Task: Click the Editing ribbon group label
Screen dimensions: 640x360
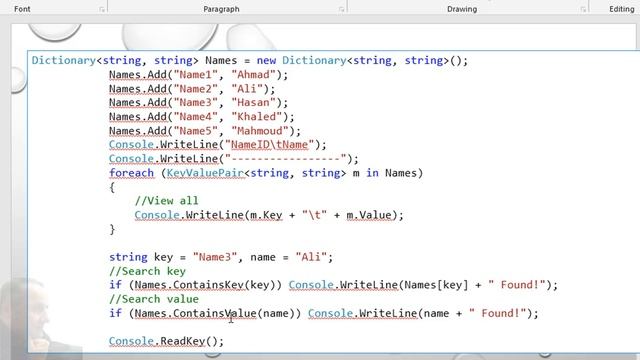Action: pos(622,9)
